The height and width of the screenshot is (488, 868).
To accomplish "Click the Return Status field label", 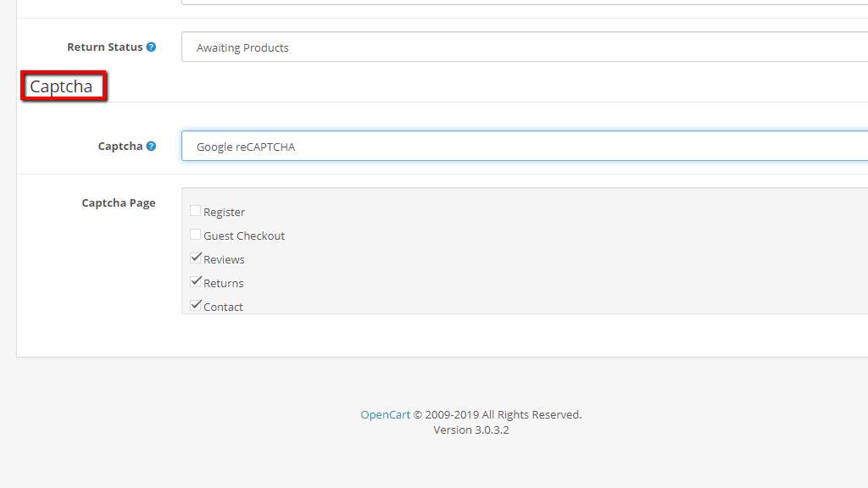I will click(104, 47).
